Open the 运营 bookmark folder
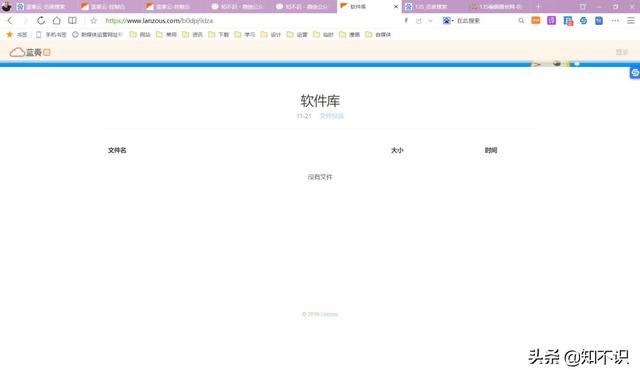The width and height of the screenshot is (640, 376). 297,35
